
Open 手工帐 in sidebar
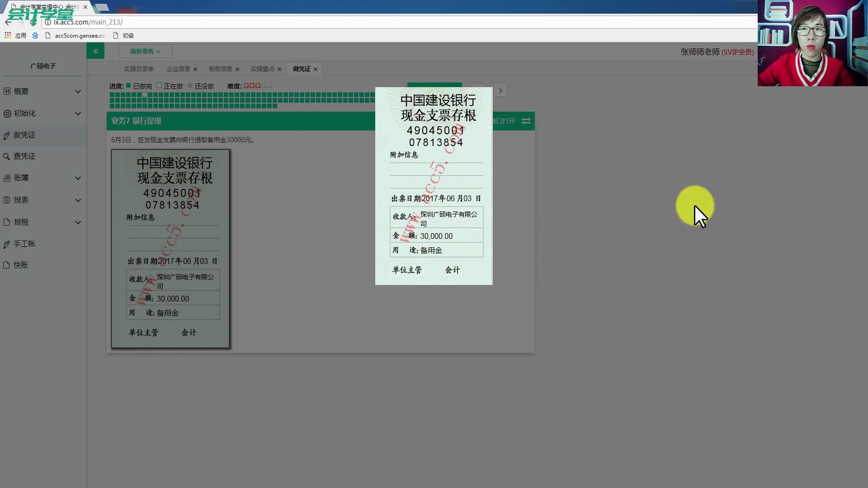24,244
